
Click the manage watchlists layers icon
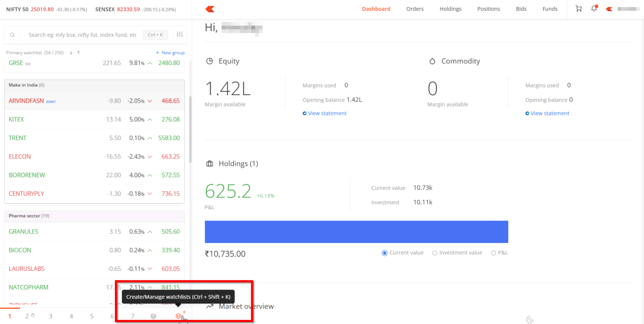click(x=153, y=316)
